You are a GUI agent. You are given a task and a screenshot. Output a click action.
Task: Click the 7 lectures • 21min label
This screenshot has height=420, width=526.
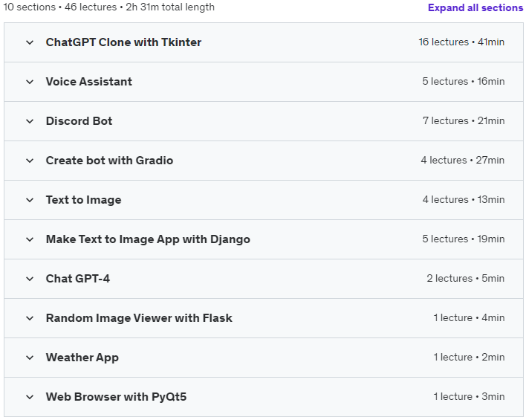tap(464, 120)
